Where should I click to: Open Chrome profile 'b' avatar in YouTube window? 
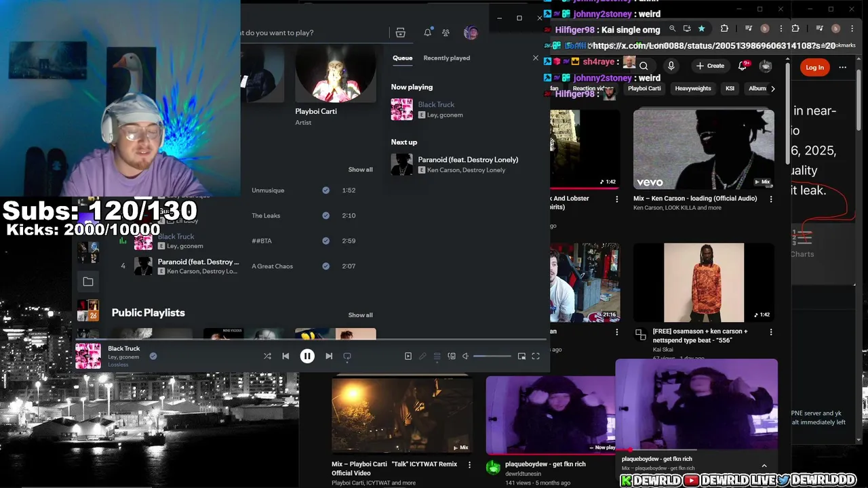765,28
